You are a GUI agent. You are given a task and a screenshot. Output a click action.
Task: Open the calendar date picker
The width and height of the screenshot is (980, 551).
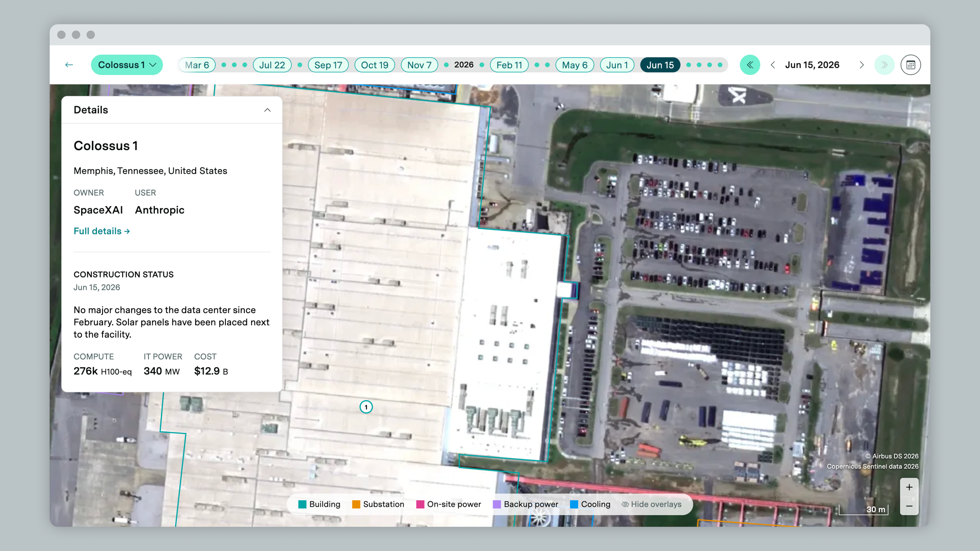pos(910,65)
